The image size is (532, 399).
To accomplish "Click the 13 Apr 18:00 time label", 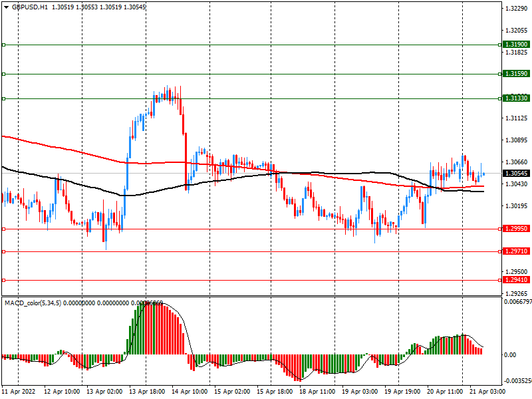I will (148, 392).
